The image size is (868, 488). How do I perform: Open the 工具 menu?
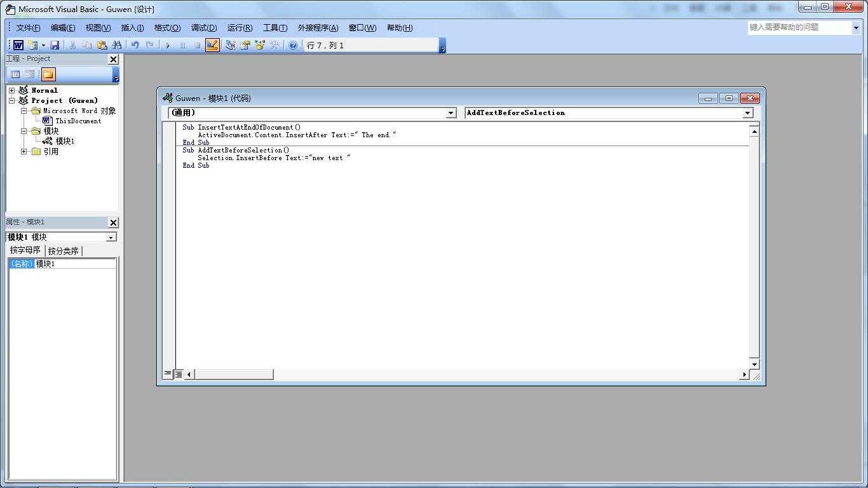pyautogui.click(x=275, y=27)
